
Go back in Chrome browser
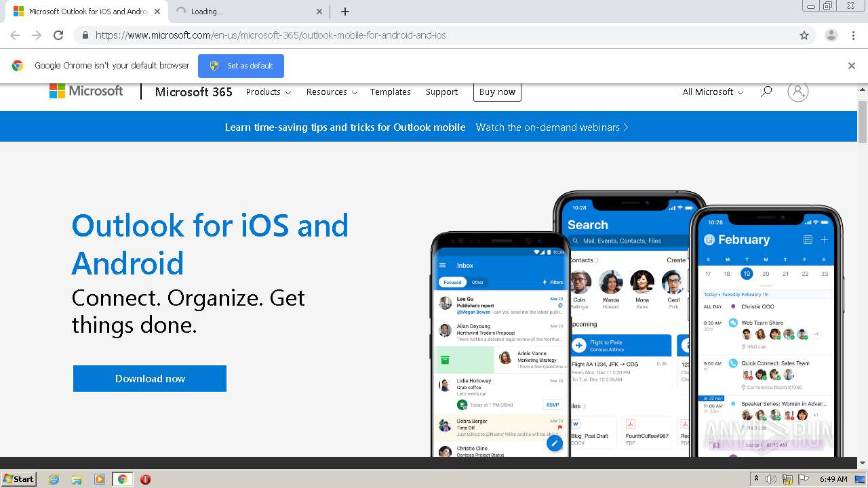pos(15,35)
